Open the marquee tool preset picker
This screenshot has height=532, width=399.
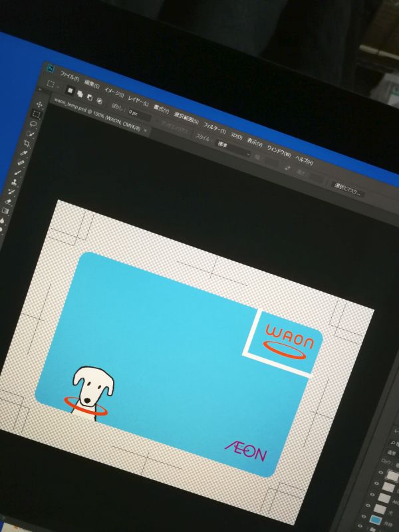coord(53,85)
